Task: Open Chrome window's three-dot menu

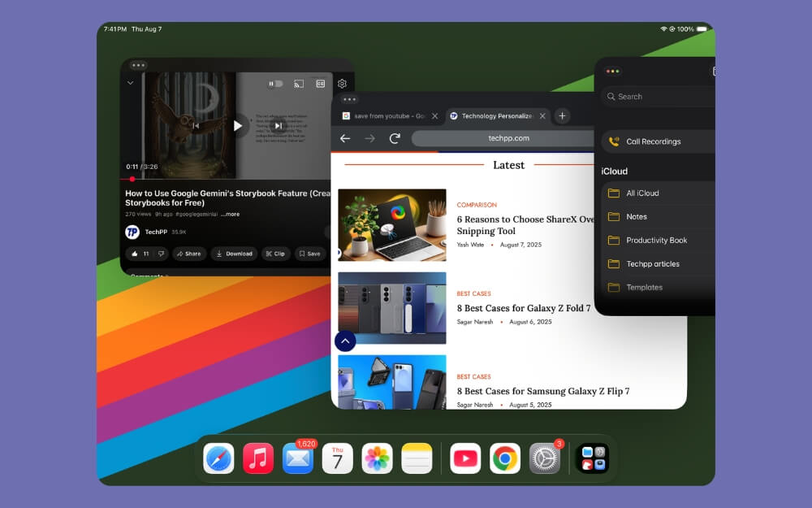Action: click(x=349, y=99)
